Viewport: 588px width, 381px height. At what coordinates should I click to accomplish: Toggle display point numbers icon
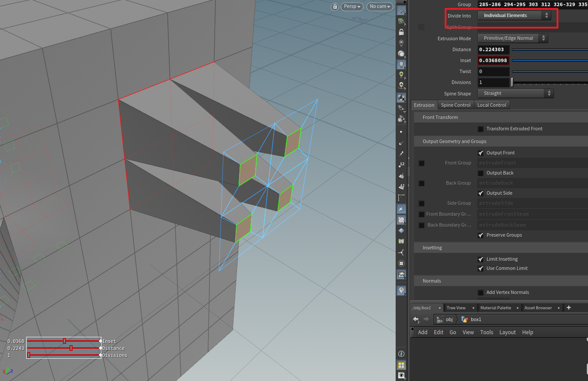coord(401,164)
